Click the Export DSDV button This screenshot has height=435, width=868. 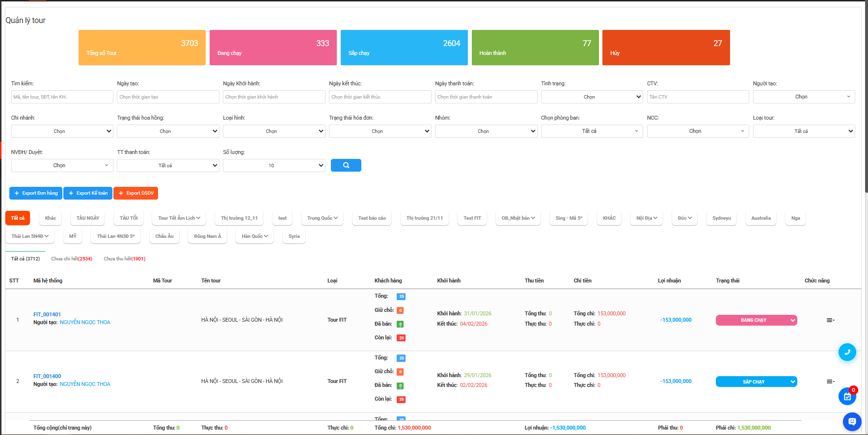(136, 193)
